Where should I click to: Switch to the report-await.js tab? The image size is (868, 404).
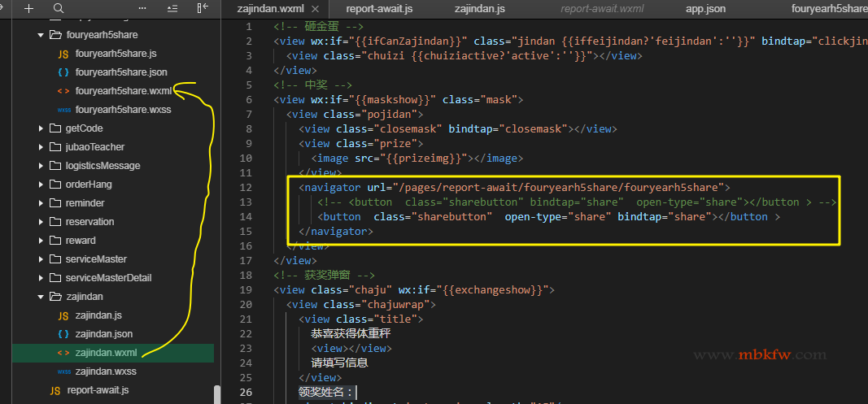[378, 9]
